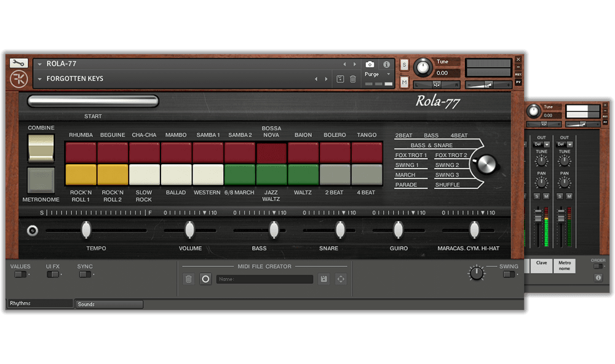
Task: Select previous snapshot arrow beside FORGOTTEN KEYS
Action: 315,79
